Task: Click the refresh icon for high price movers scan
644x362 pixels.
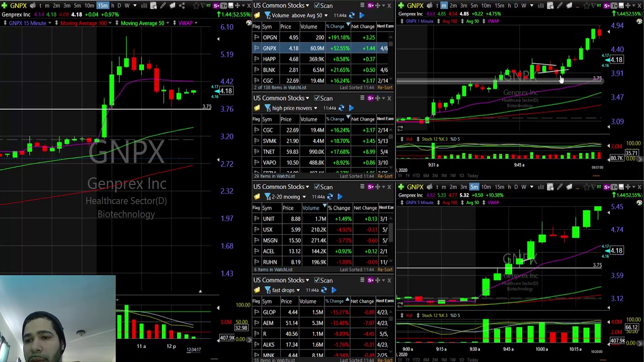Action: pyautogui.click(x=341, y=108)
